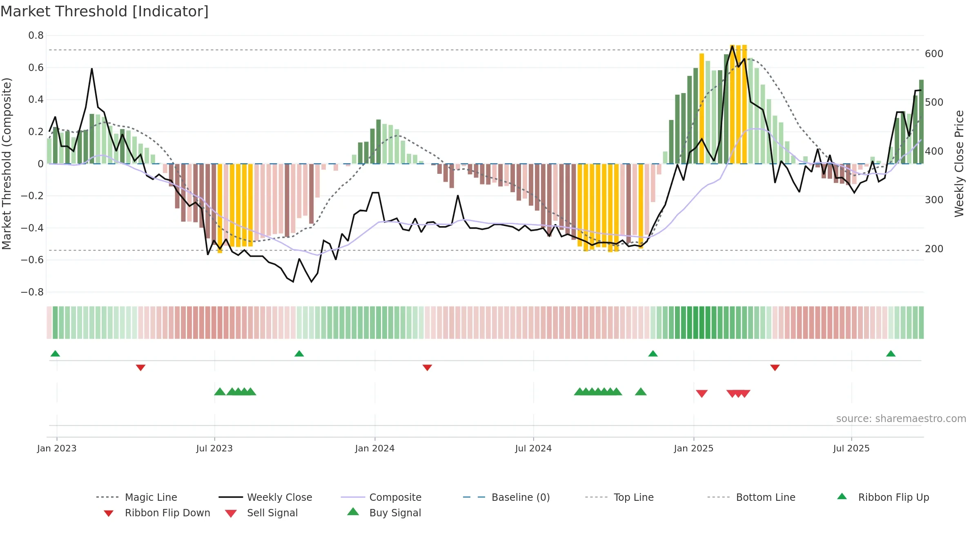980x551 pixels.
Task: Click the '600' right axis price label
Action: point(934,54)
